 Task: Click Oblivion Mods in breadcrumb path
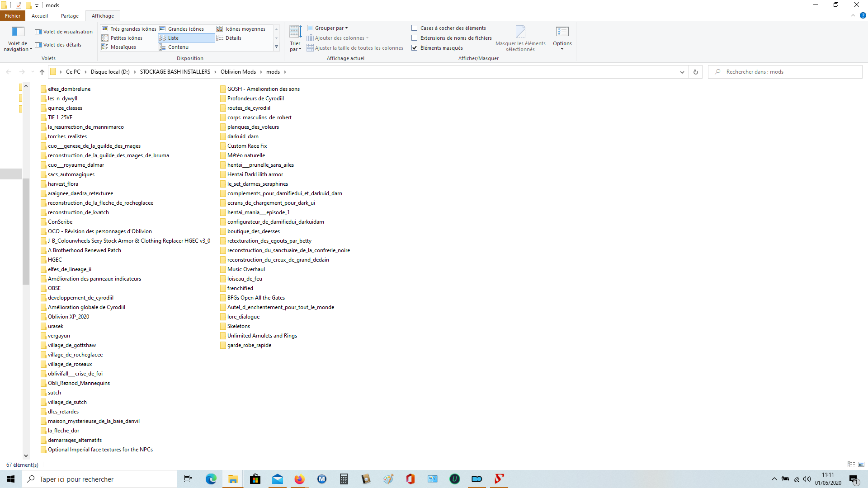point(238,72)
